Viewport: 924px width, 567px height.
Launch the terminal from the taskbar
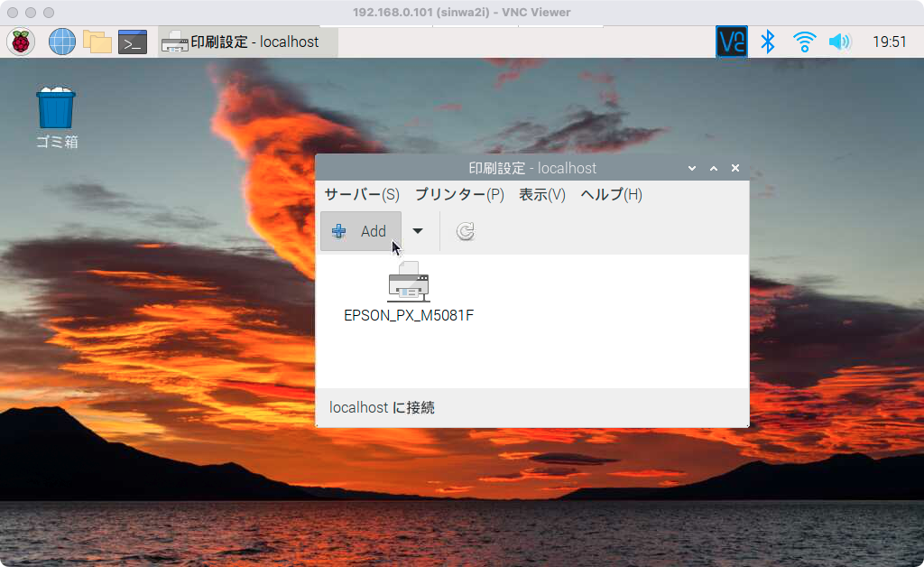[133, 42]
